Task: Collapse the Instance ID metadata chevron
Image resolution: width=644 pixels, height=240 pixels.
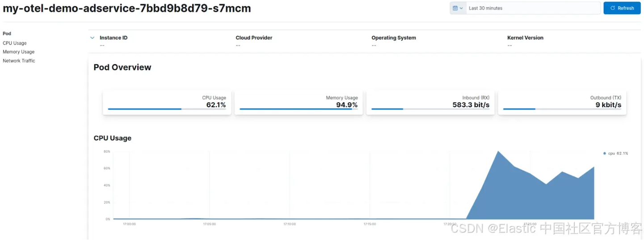Action: click(x=93, y=38)
